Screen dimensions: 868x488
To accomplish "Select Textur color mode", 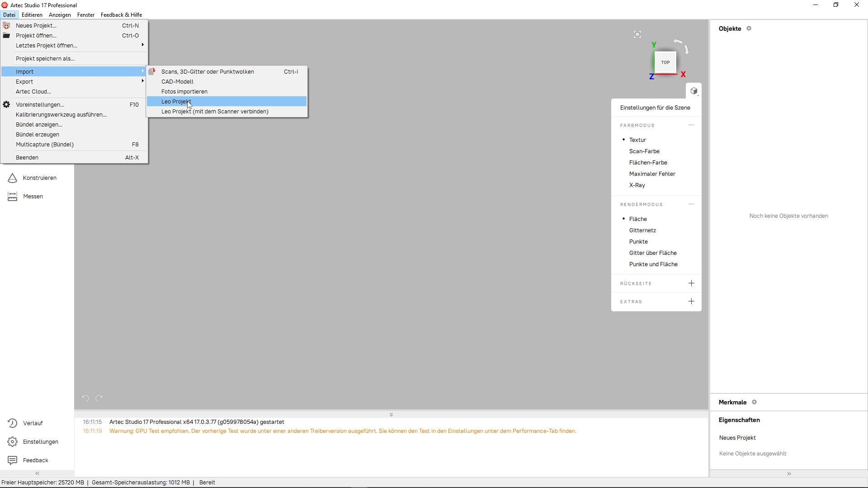I will coord(637,140).
